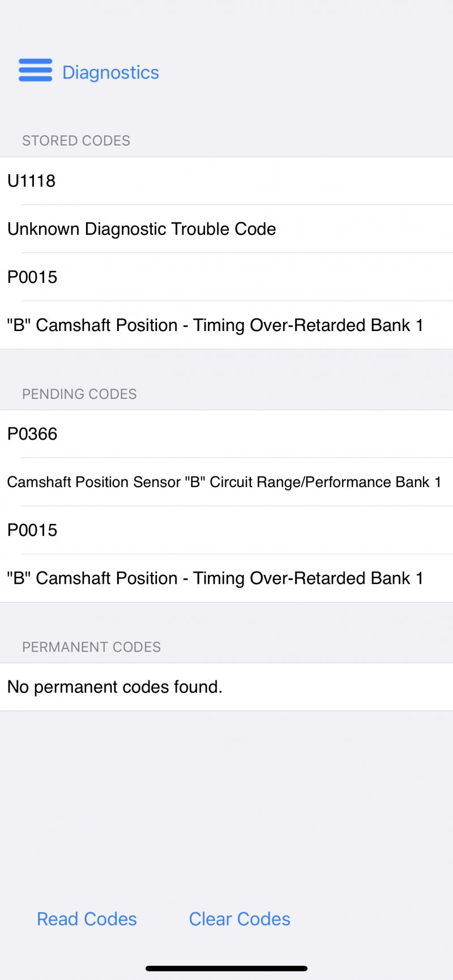Image resolution: width=453 pixels, height=980 pixels.
Task: Open the hamburger menu icon
Action: pyautogui.click(x=35, y=71)
